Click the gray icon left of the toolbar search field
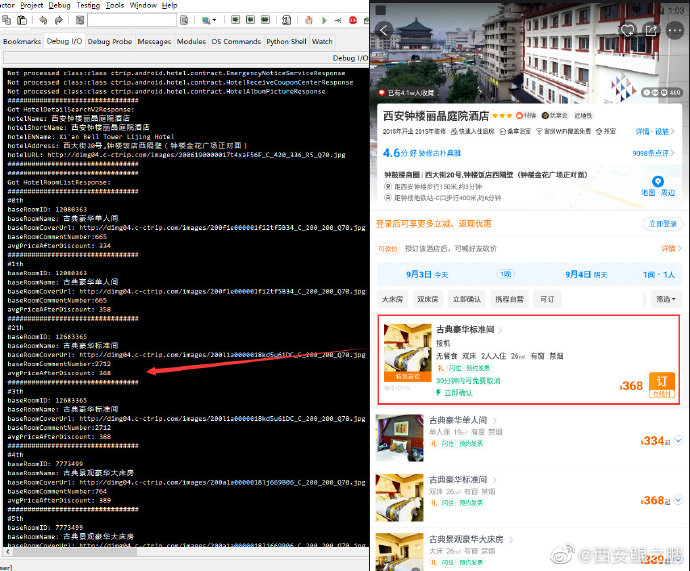The width and height of the screenshot is (690, 571). (x=80, y=20)
